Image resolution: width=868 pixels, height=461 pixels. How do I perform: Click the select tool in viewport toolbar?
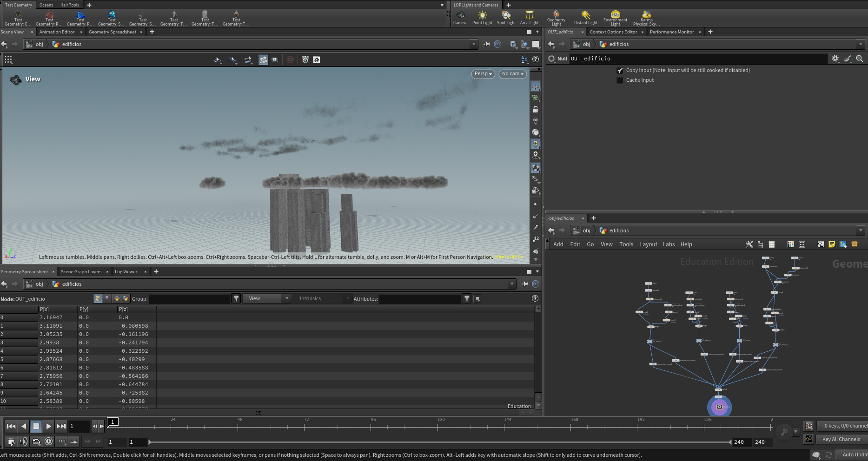click(218, 59)
